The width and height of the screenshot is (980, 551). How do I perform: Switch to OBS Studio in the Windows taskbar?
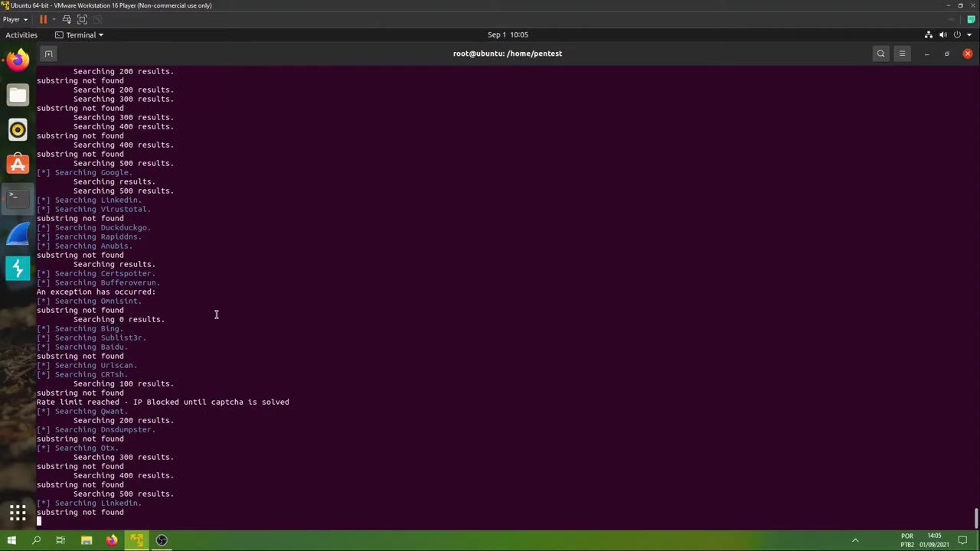(162, 540)
